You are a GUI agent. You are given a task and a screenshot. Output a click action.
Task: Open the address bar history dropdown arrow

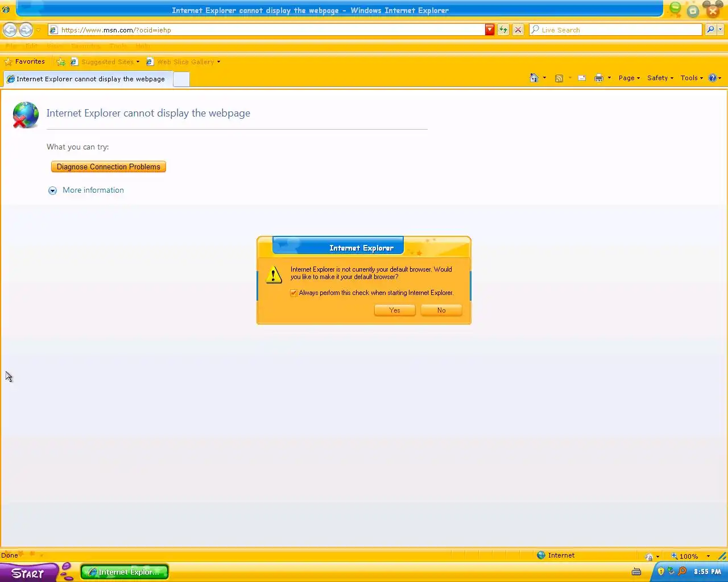[x=490, y=30]
